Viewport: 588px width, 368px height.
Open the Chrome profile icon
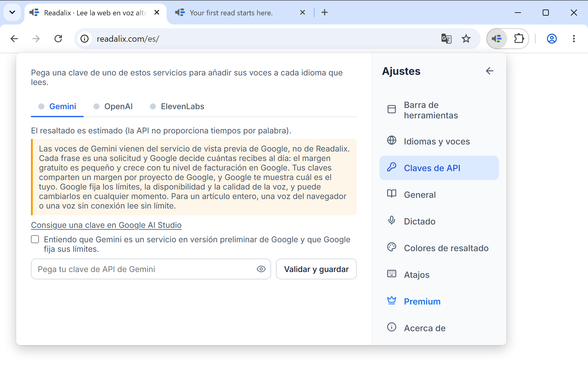click(552, 39)
